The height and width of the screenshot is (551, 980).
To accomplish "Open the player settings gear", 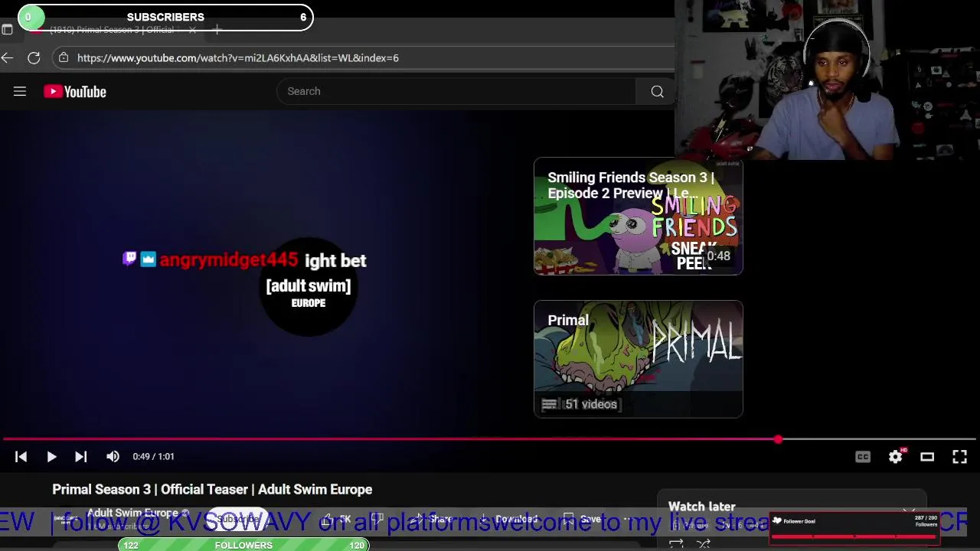I will (x=896, y=457).
